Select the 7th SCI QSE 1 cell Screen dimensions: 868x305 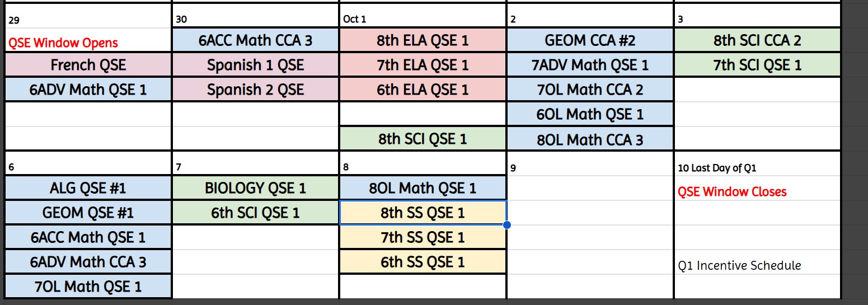(757, 65)
